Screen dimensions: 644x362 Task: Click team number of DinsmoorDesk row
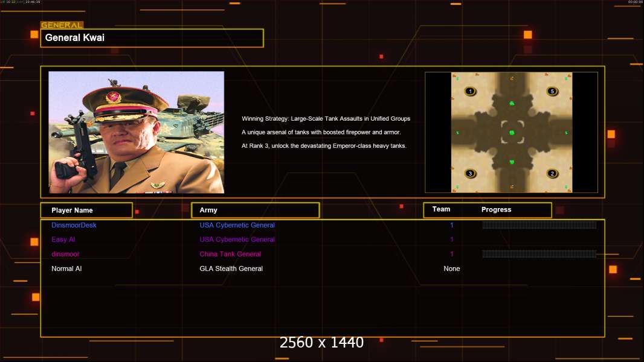pyautogui.click(x=452, y=225)
